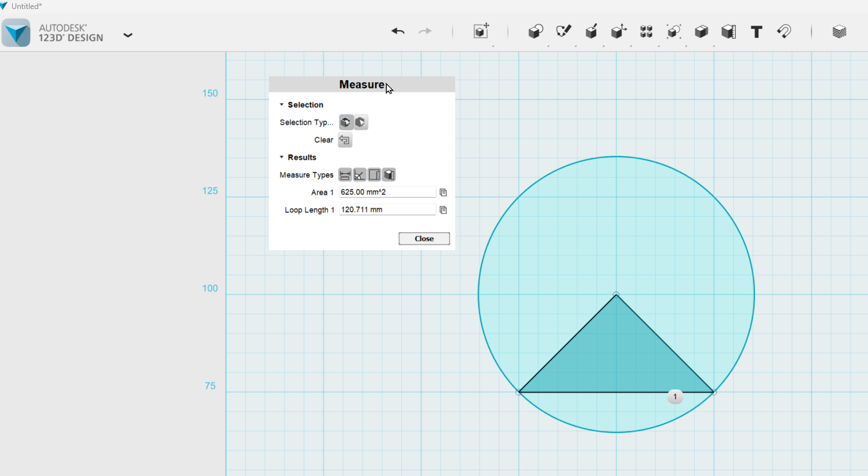Open the Modify tool

point(619,31)
